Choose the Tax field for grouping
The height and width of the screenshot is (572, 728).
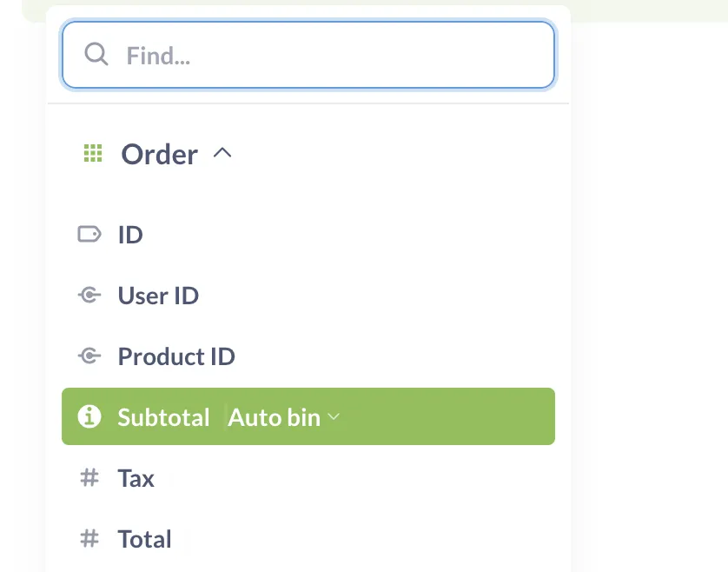pos(136,477)
